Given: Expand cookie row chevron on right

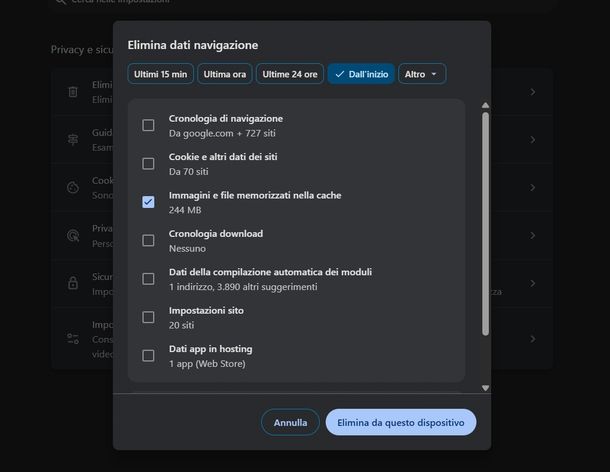Looking at the screenshot, I should click(533, 188).
